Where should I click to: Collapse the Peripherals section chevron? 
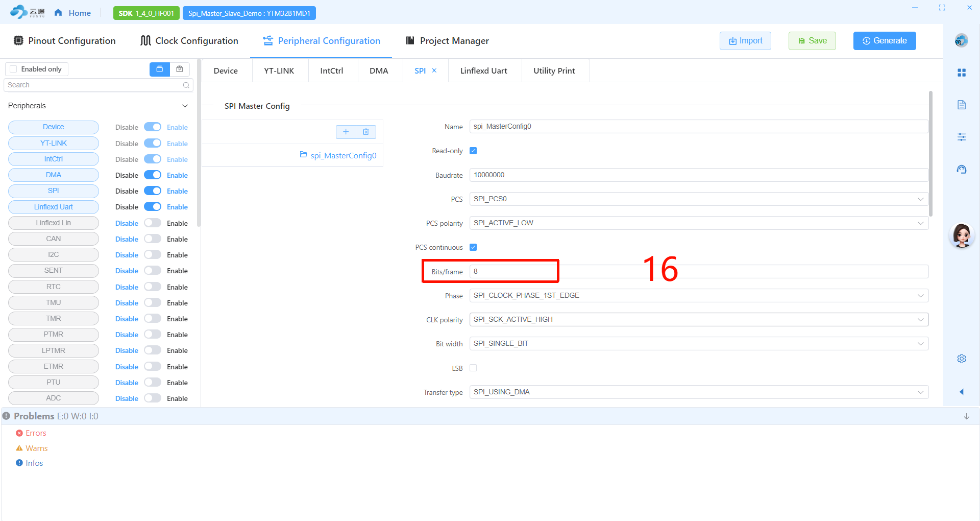185,106
